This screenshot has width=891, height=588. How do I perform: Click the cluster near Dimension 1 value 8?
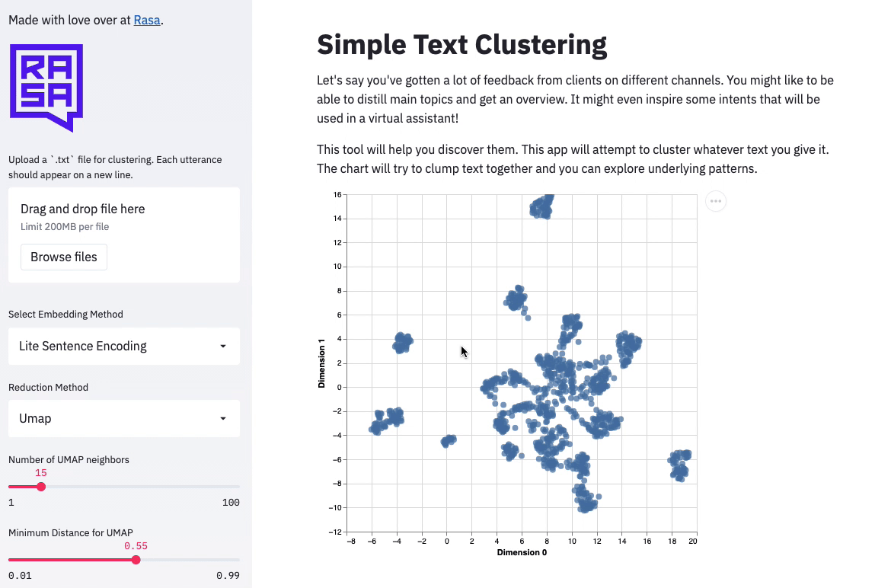pyautogui.click(x=516, y=299)
